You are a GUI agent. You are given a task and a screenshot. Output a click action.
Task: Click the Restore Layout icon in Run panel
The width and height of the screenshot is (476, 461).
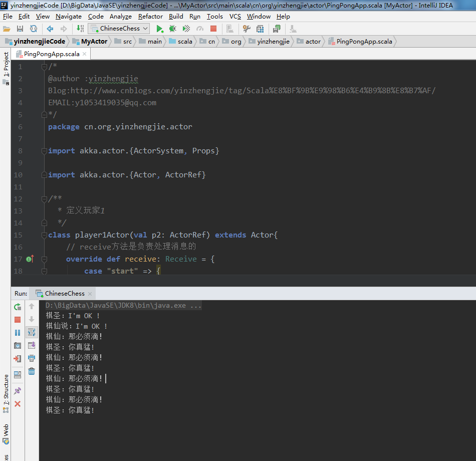click(x=18, y=375)
